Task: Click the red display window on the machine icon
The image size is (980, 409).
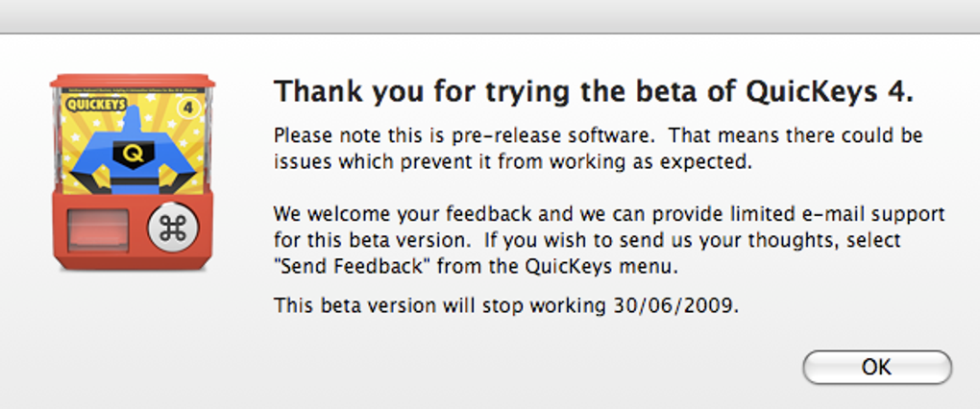Action: (x=97, y=230)
